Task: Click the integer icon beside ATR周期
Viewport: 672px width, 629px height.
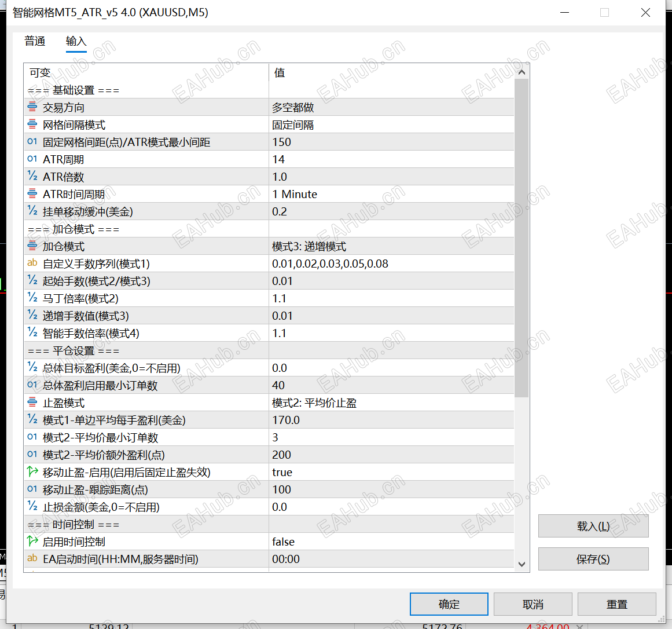Action: (32, 159)
